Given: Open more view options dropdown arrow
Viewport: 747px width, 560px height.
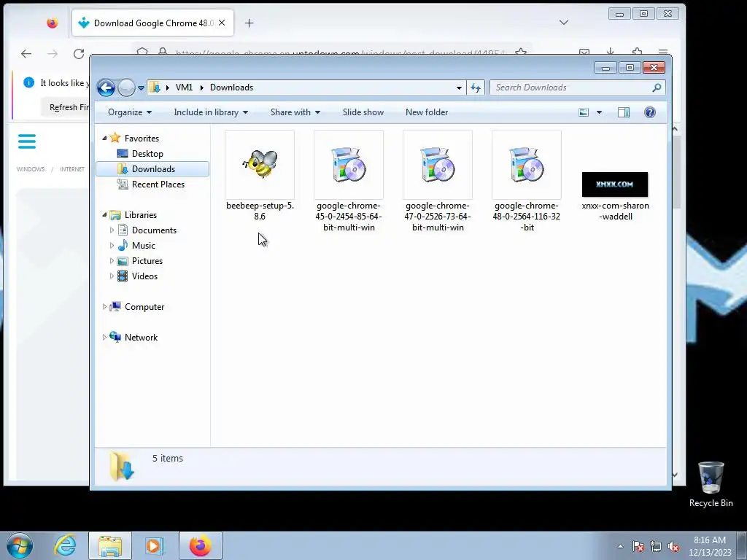Looking at the screenshot, I should 600,112.
